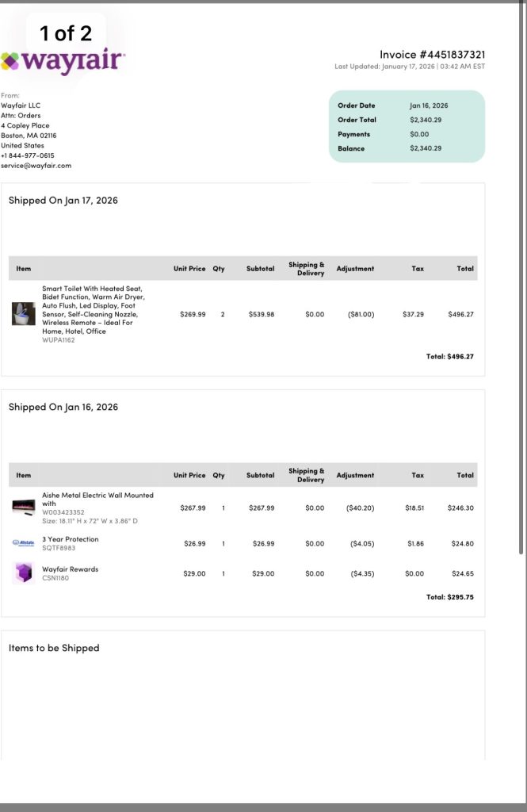Select the 3 Year Protection item name

71,539
